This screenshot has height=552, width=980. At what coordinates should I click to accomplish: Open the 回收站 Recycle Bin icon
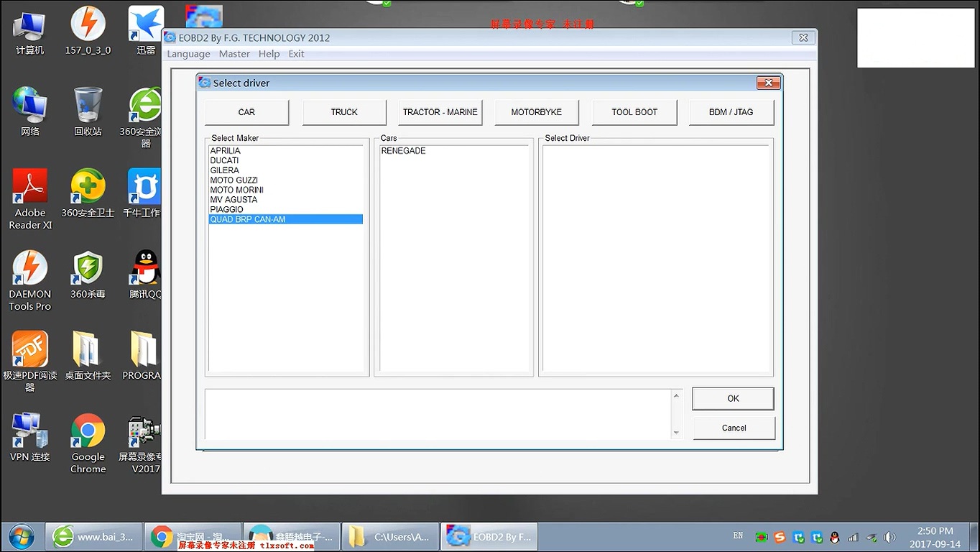click(x=88, y=111)
